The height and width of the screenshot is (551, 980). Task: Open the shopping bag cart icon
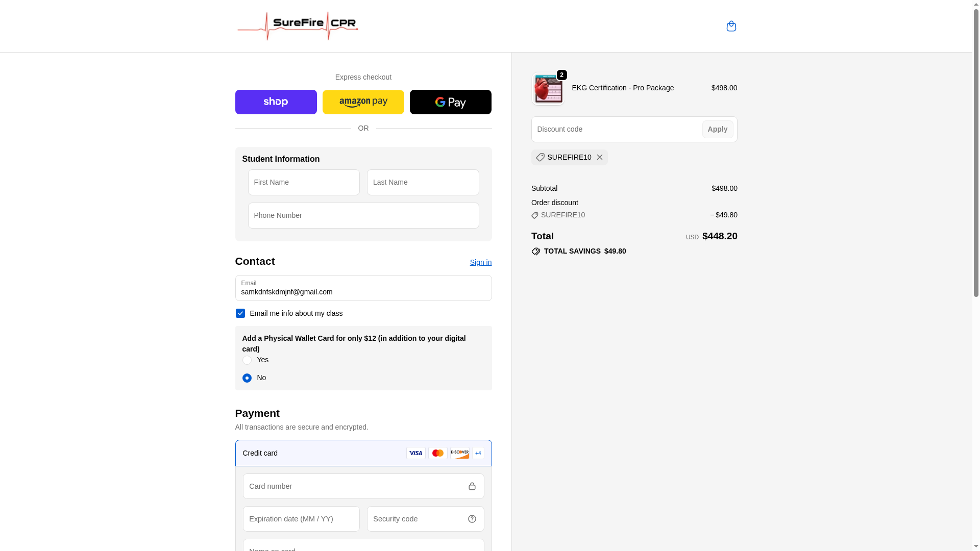731,26
